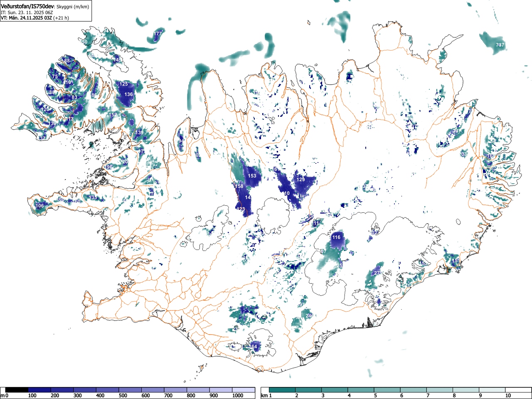Click the visibility value 129 on the map
The image size is (532, 399).
(x=300, y=179)
